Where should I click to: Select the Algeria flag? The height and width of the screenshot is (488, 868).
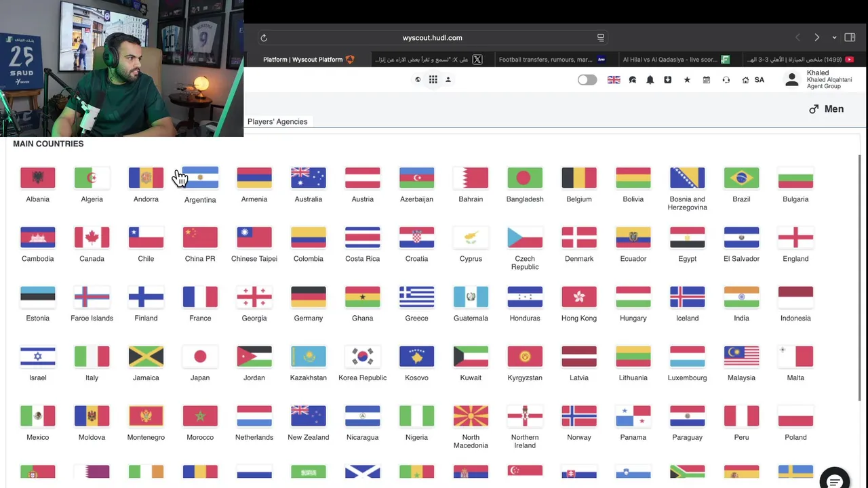[92, 178]
